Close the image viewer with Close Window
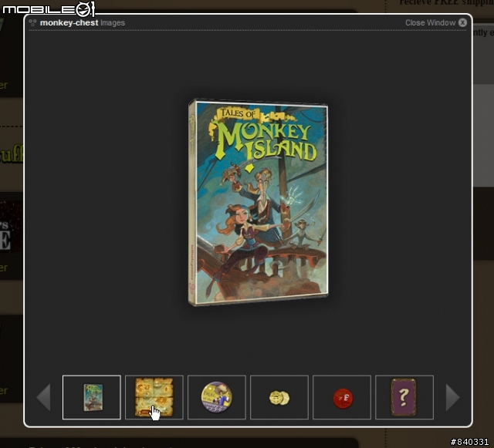The width and height of the screenshot is (494, 448). pos(435,22)
